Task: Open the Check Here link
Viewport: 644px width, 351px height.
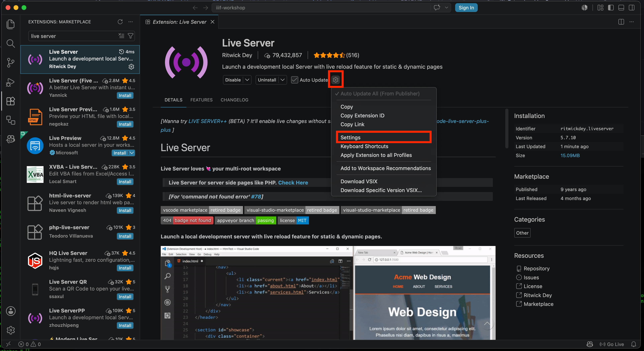Action: click(293, 182)
